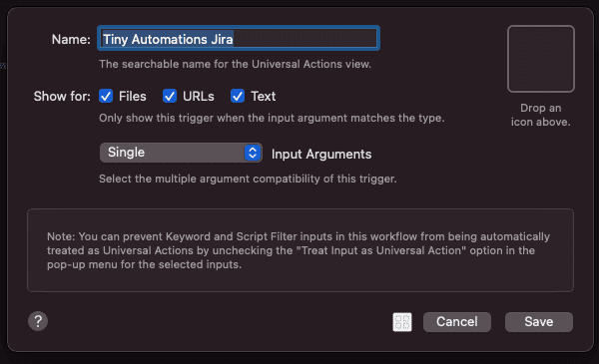Cancel the trigger configuration
Screen dimensions: 599x364
click(x=457, y=322)
